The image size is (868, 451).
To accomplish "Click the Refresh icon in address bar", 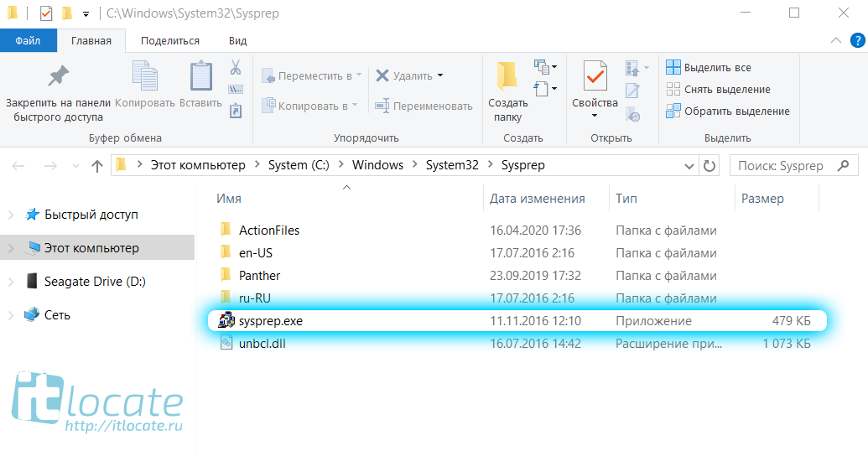I will [x=709, y=165].
